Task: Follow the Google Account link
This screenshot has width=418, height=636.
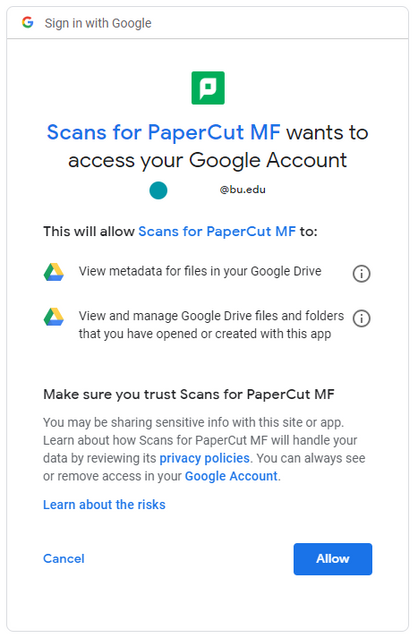Action: [231, 476]
